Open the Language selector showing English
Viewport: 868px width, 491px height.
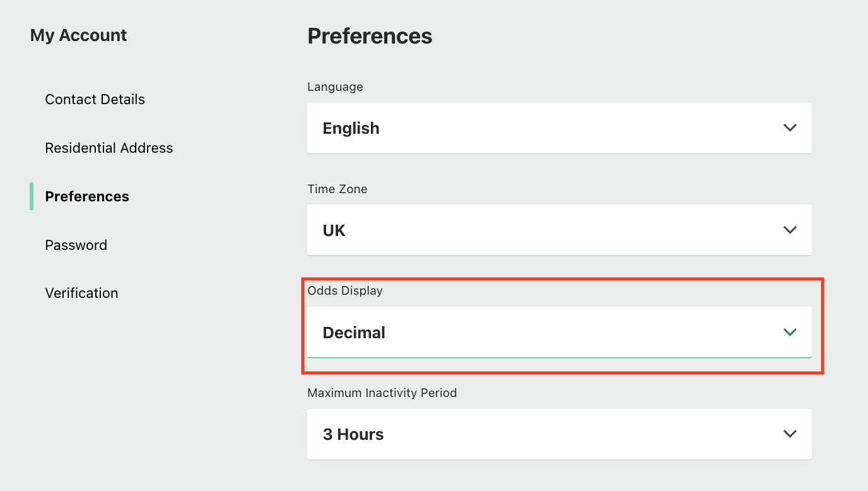(559, 127)
